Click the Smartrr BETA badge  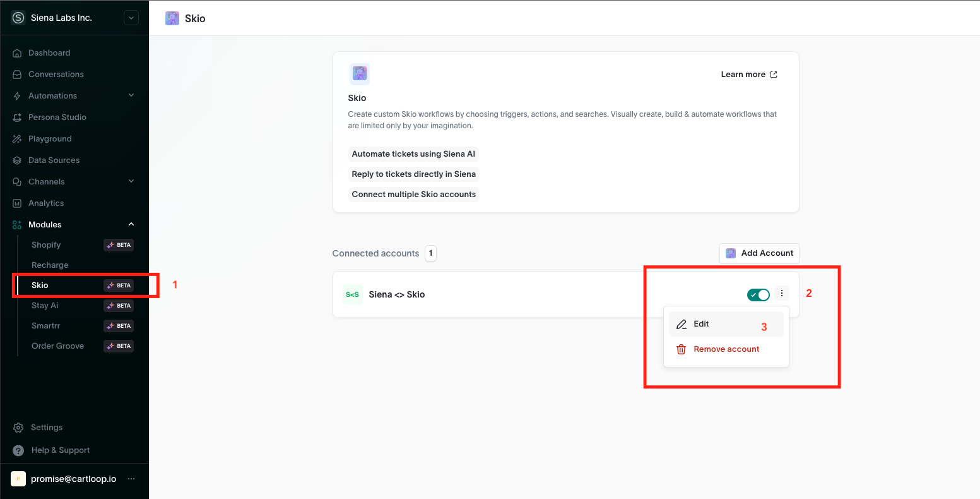(119, 326)
